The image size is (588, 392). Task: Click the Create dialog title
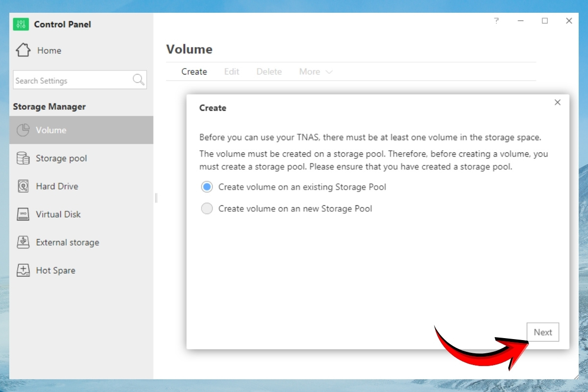pyautogui.click(x=213, y=108)
